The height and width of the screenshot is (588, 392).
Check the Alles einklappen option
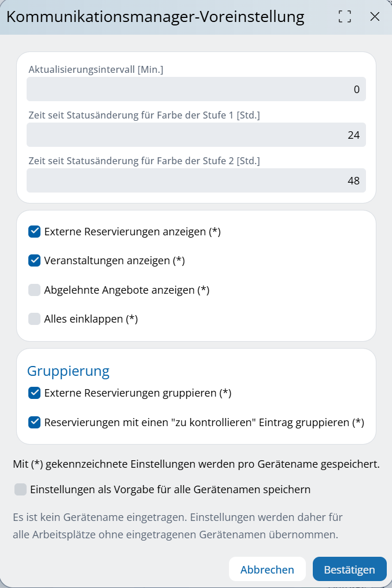(x=35, y=319)
